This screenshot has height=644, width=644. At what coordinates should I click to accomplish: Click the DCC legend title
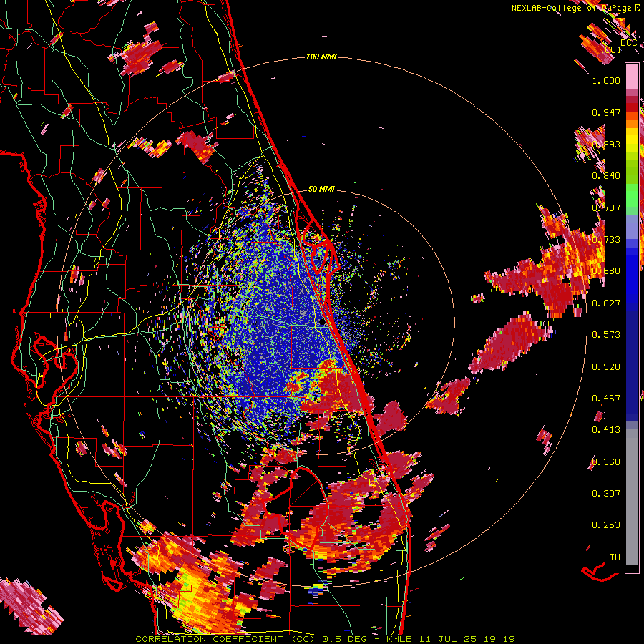click(x=628, y=43)
